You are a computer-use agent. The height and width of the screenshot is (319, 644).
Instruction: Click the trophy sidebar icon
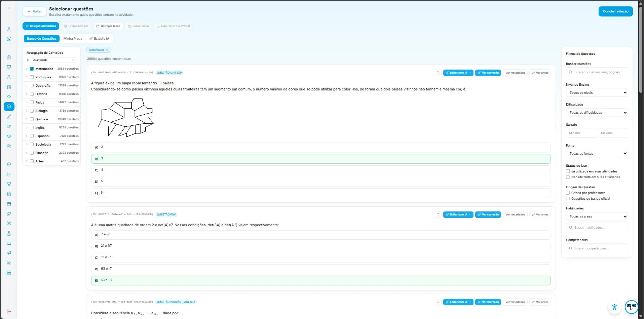pyautogui.click(x=9, y=184)
